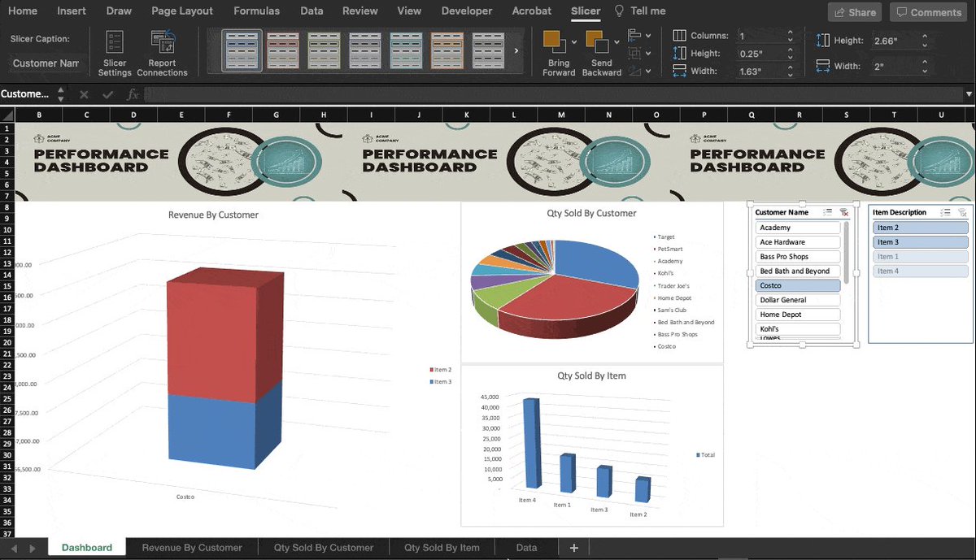This screenshot has width=976, height=560.
Task: Toggle Bass Pro Shops slicer item
Action: 797,257
